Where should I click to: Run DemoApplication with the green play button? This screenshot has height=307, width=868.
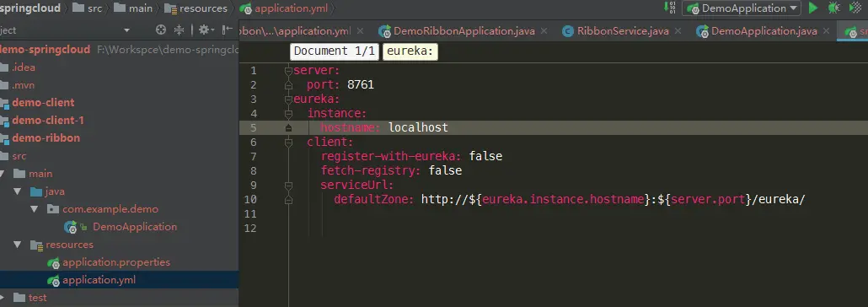[x=812, y=8]
